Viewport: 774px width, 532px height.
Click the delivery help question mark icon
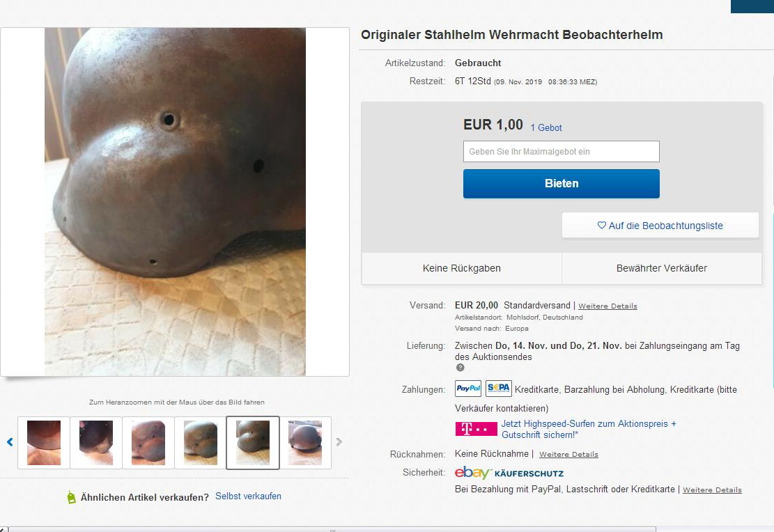coord(460,368)
